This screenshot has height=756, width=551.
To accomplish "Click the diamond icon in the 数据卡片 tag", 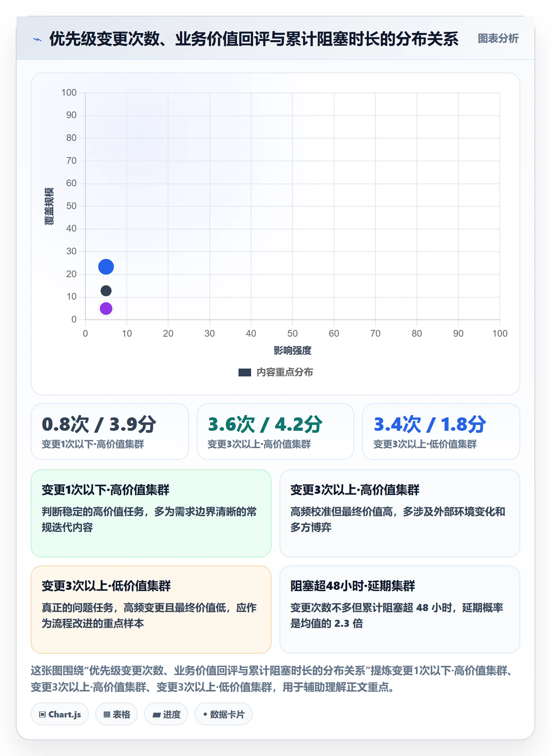I will pyautogui.click(x=205, y=714).
